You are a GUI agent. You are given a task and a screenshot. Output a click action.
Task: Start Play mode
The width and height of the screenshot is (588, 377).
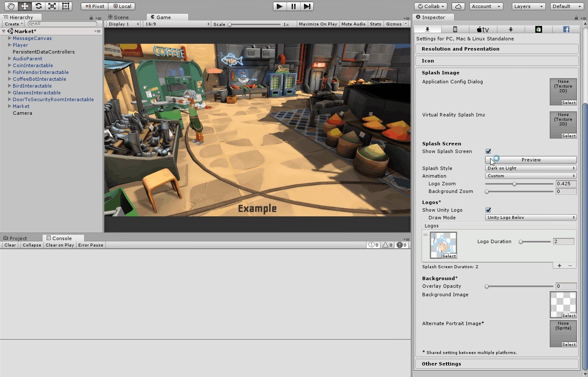(x=279, y=6)
